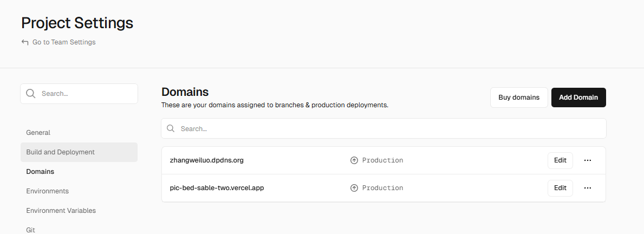Click the magnifier icon in sidebar search
Screen dimensions: 644x234
[x=31, y=94]
